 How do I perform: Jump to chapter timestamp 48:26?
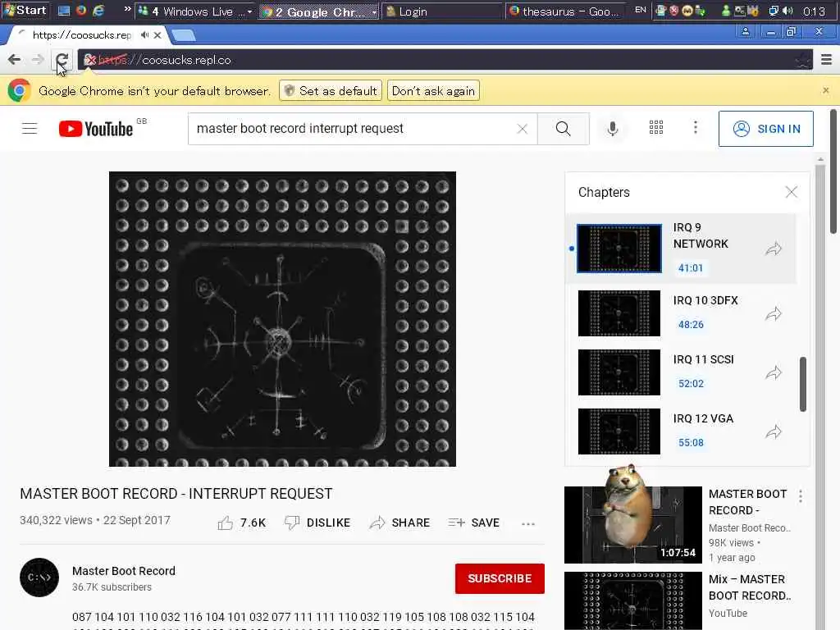[x=691, y=325]
